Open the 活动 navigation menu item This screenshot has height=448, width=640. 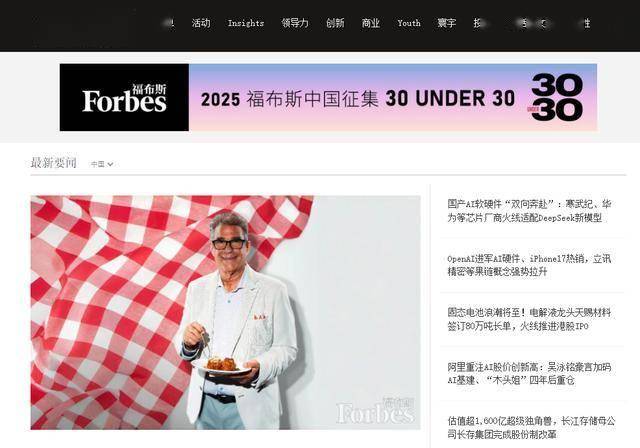click(201, 23)
